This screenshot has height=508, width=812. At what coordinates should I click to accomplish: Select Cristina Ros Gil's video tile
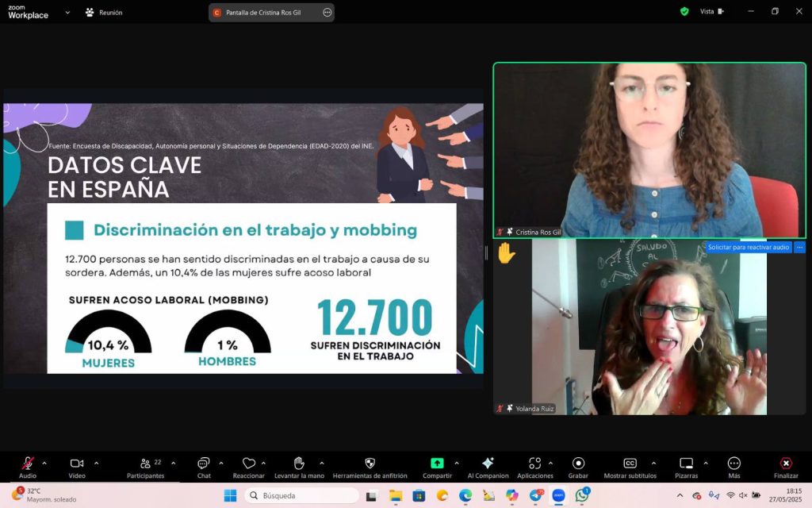pyautogui.click(x=649, y=150)
